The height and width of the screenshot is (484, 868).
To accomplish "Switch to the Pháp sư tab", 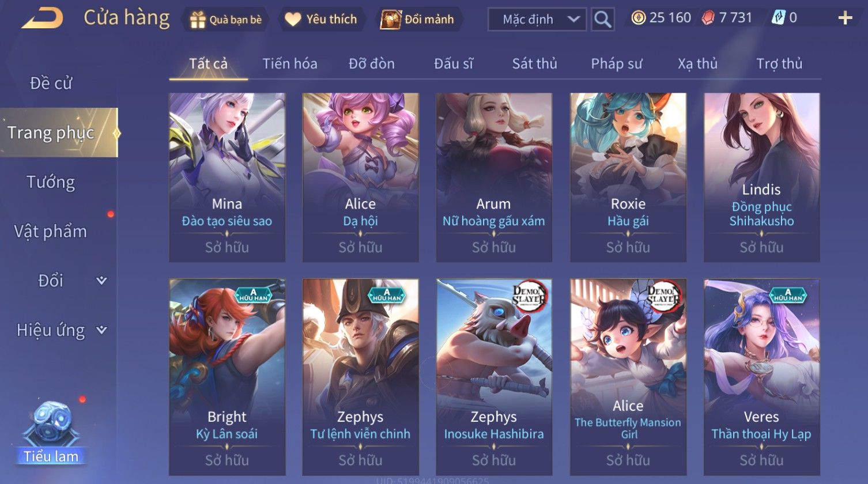I will coord(616,63).
